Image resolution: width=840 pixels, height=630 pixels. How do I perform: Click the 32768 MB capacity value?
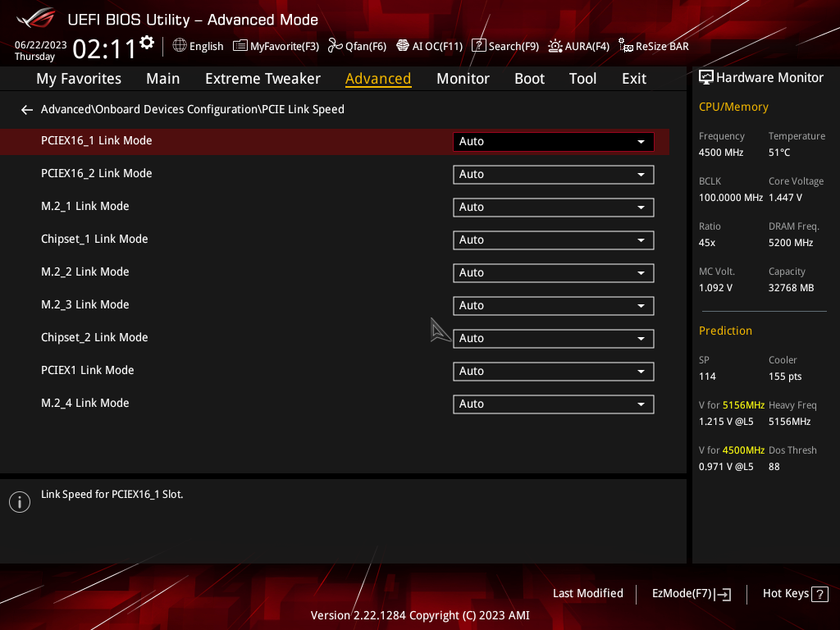point(792,288)
